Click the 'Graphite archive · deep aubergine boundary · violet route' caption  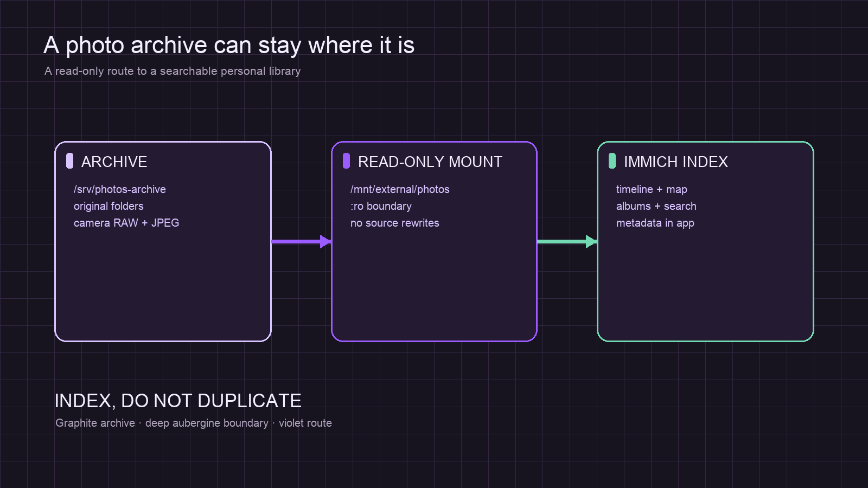tap(194, 423)
